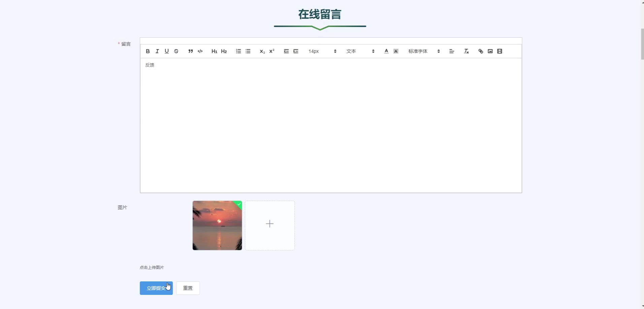
Task: Submit the form with 立即提交
Action: pos(156,288)
